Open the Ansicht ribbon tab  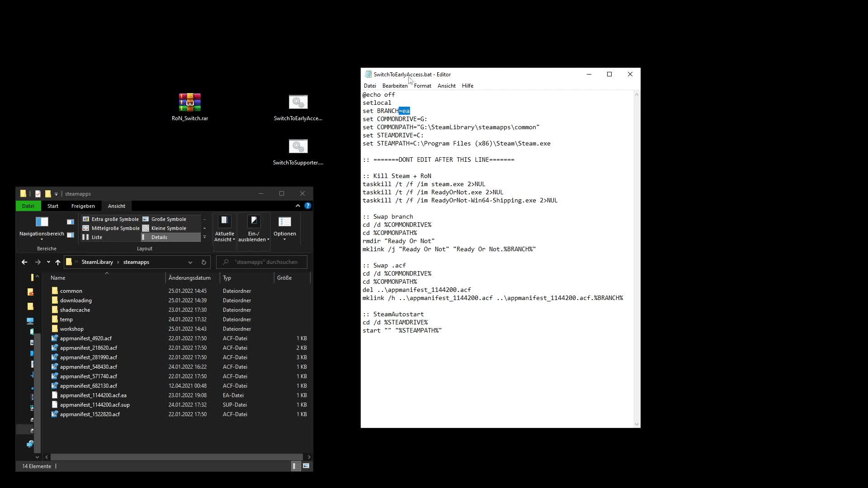(117, 206)
